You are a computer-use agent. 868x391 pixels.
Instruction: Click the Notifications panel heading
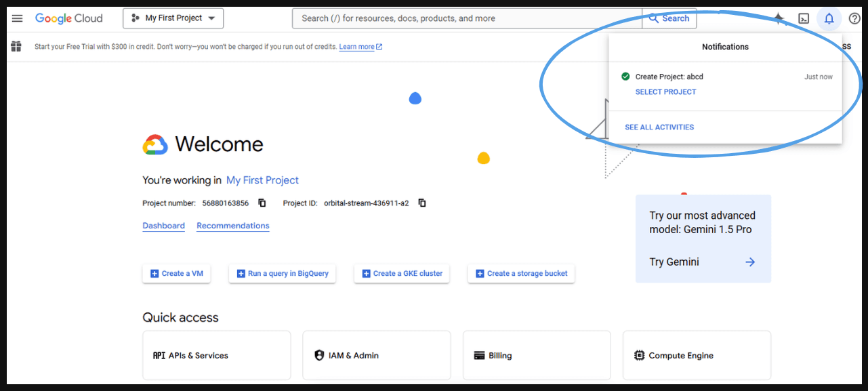coord(725,47)
